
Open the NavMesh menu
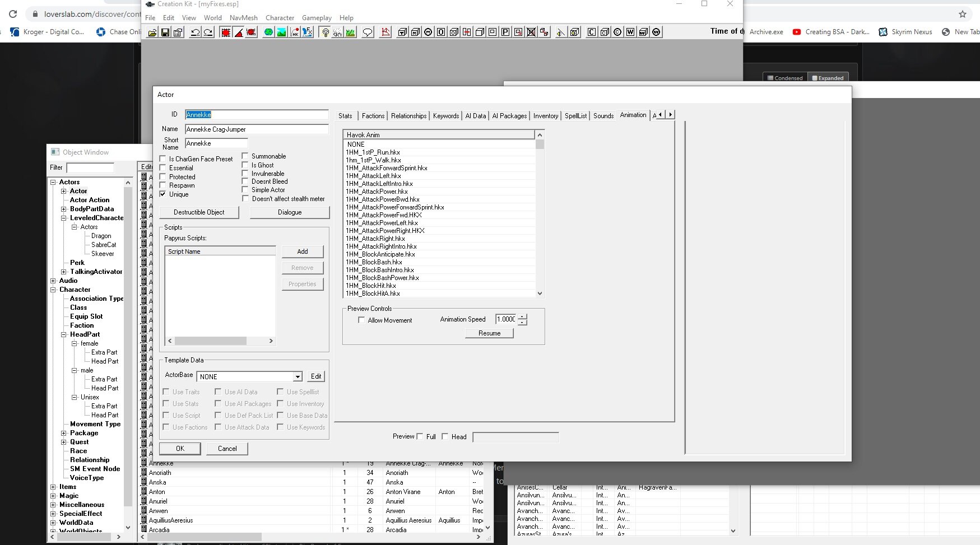click(x=244, y=18)
